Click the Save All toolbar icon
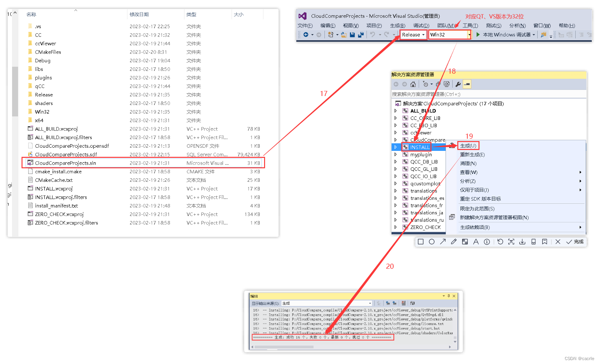The image size is (600, 364). [361, 35]
